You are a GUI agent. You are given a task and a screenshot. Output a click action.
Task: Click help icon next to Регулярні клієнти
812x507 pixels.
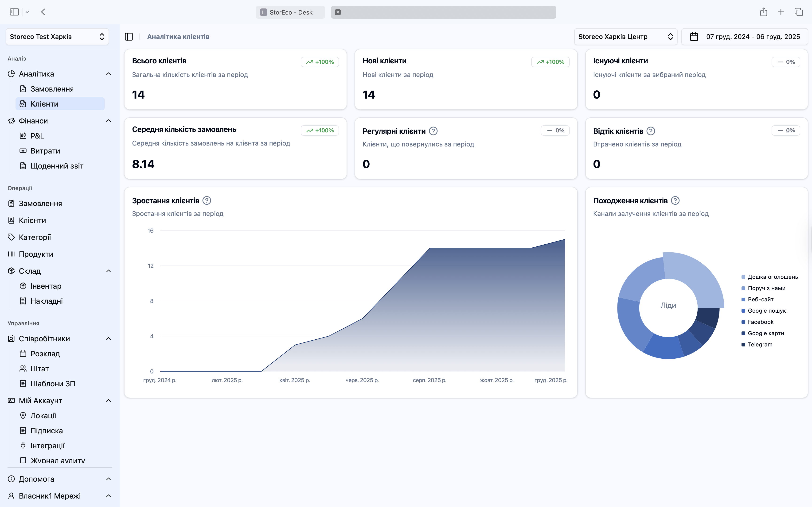[x=433, y=131]
